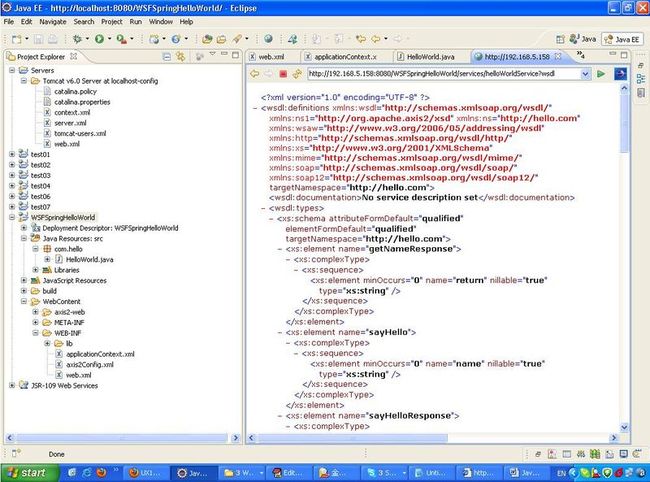Switch to the applicationContext.x editor tab
The height and width of the screenshot is (482, 650).
point(345,57)
